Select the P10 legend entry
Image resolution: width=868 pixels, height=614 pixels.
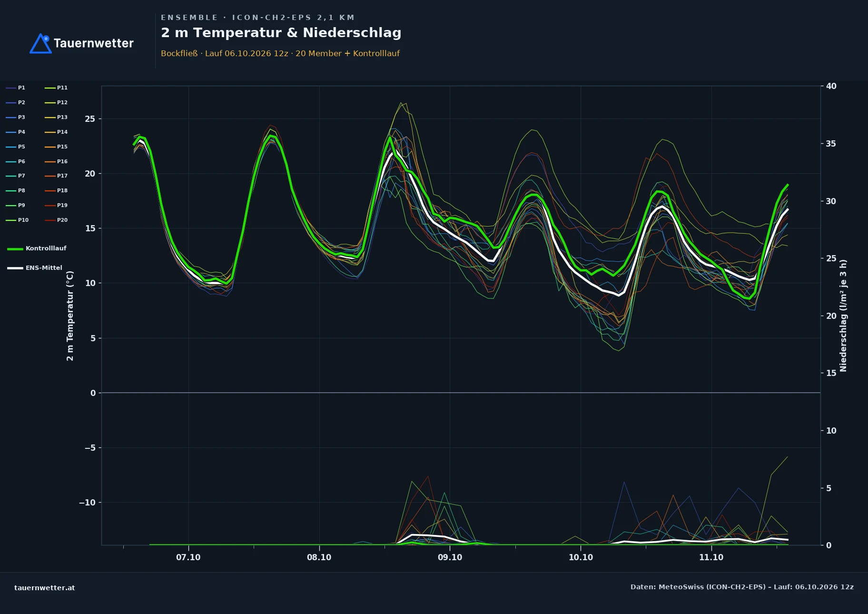pyautogui.click(x=17, y=220)
